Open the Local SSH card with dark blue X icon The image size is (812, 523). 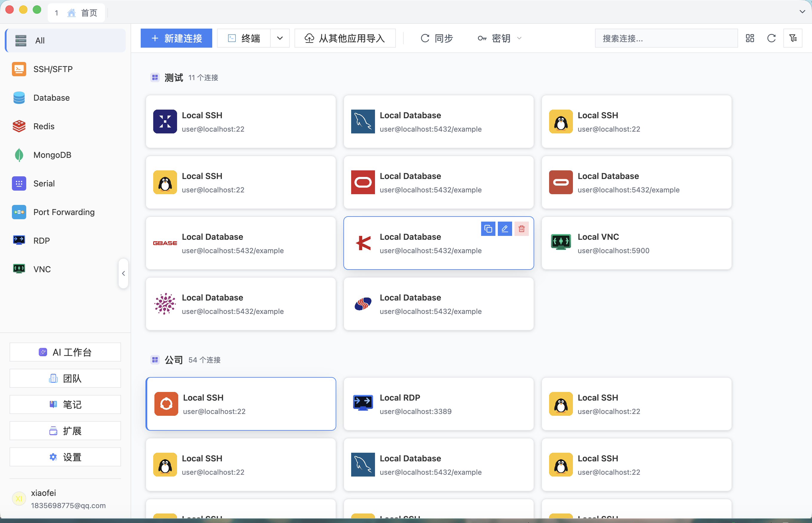tap(241, 122)
